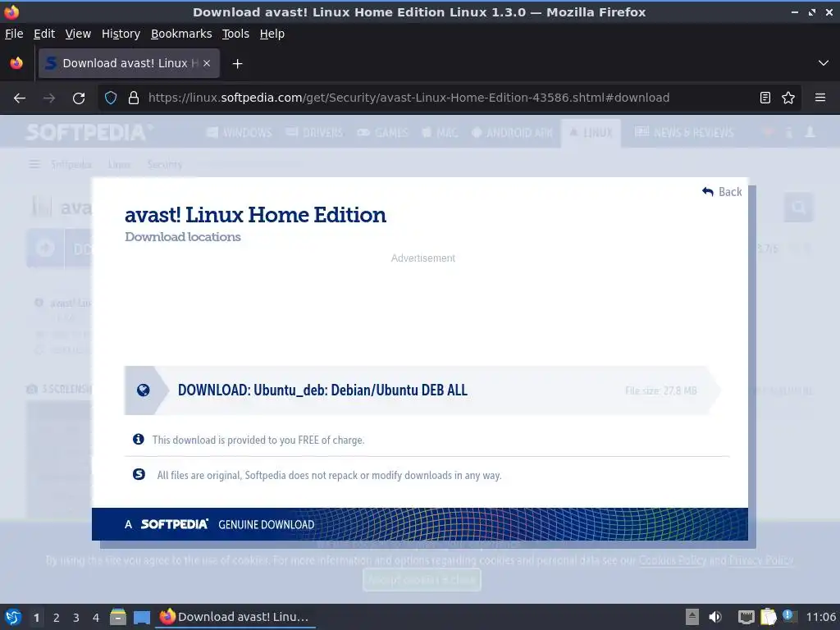The height and width of the screenshot is (630, 840).
Task: Open News & Reviews in Softpedia nav
Action: point(684,132)
